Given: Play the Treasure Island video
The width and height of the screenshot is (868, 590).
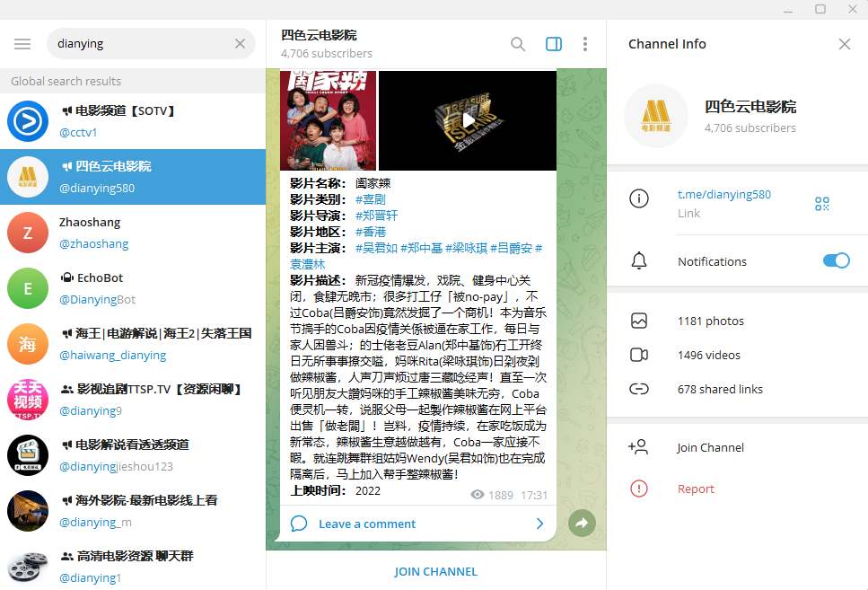Looking at the screenshot, I should pyautogui.click(x=468, y=120).
